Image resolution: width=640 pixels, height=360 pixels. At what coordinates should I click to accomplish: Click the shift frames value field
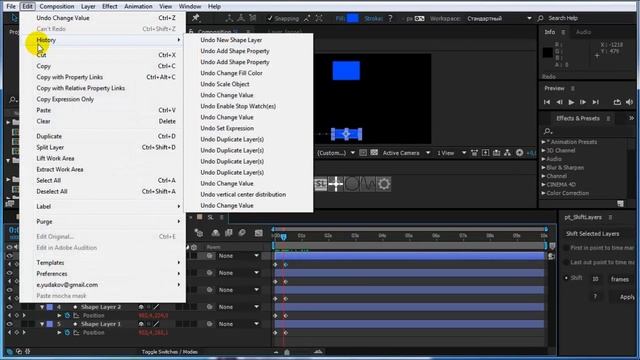coord(596,279)
